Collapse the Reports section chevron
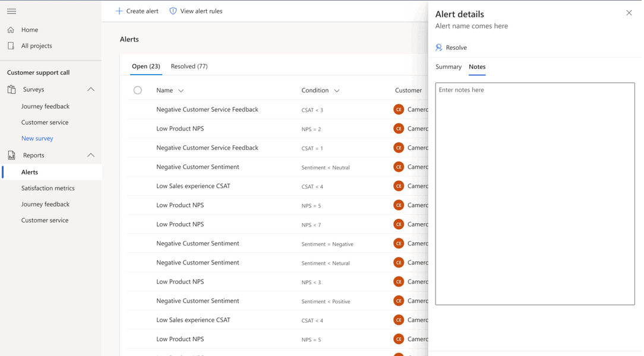 (91, 155)
